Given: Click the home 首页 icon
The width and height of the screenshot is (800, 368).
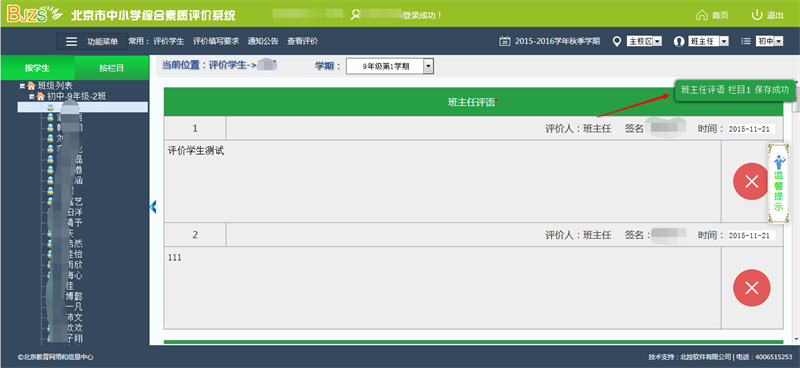Looking at the screenshot, I should click(702, 15).
